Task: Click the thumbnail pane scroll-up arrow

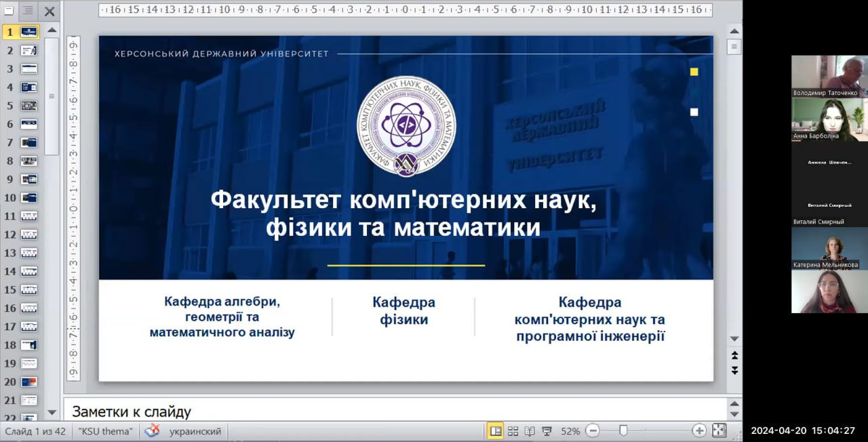Action: pyautogui.click(x=52, y=31)
